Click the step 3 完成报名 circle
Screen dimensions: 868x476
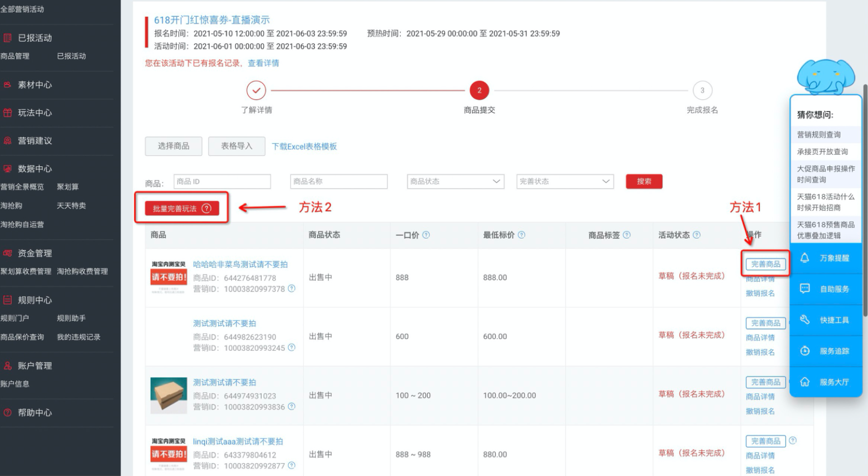click(702, 90)
